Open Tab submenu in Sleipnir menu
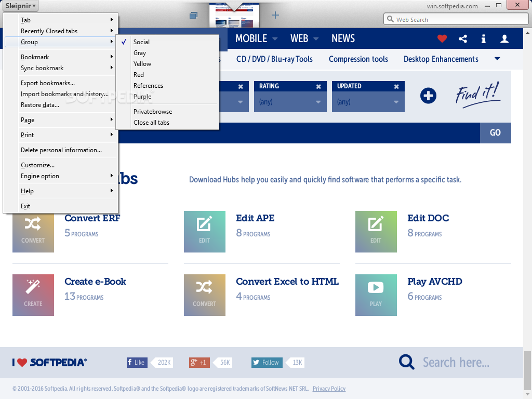 pyautogui.click(x=61, y=20)
